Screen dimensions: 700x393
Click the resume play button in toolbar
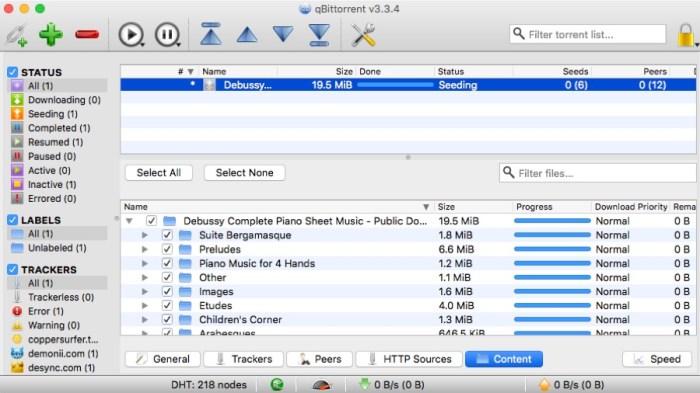coord(131,34)
